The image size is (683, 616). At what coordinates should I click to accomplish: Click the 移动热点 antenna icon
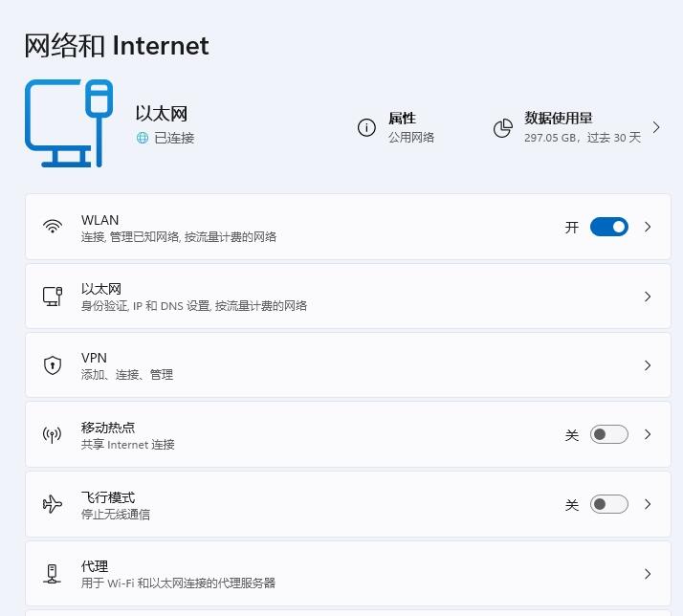pyautogui.click(x=53, y=434)
